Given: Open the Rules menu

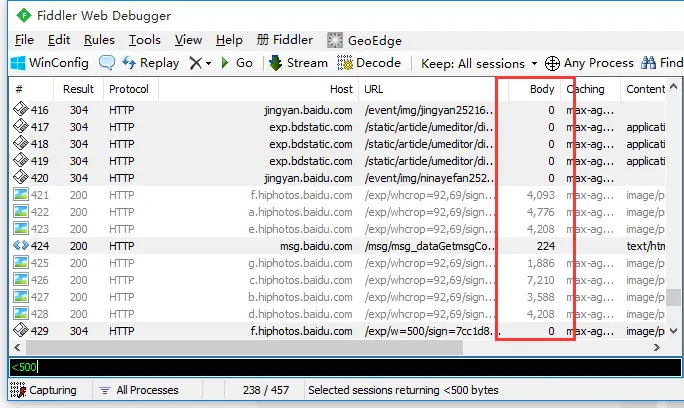Looking at the screenshot, I should 99,40.
